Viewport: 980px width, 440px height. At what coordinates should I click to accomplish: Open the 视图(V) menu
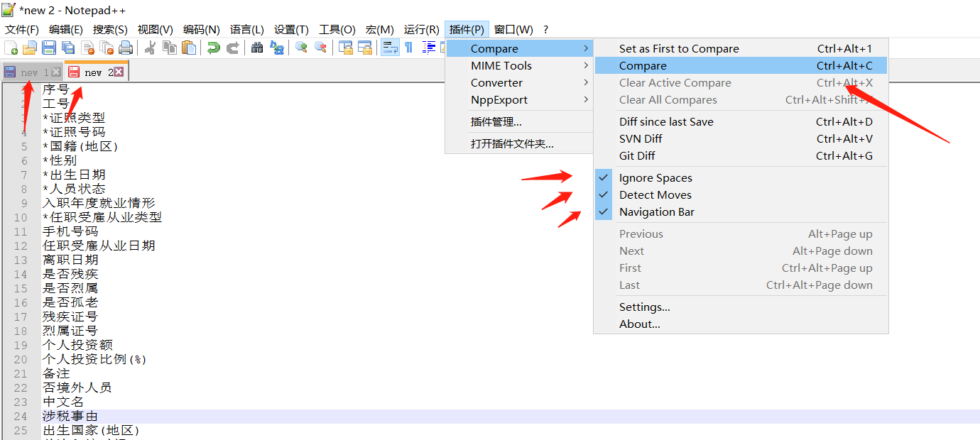155,30
